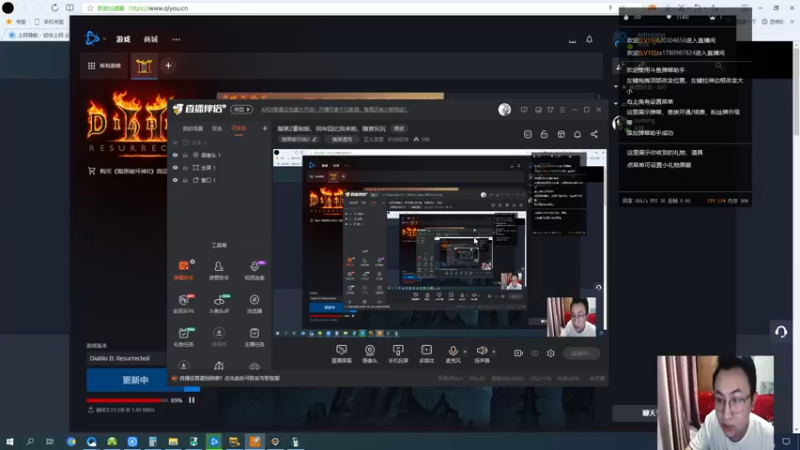Mute the microphone (麦克风) icon
800x450 pixels.
coord(453,351)
